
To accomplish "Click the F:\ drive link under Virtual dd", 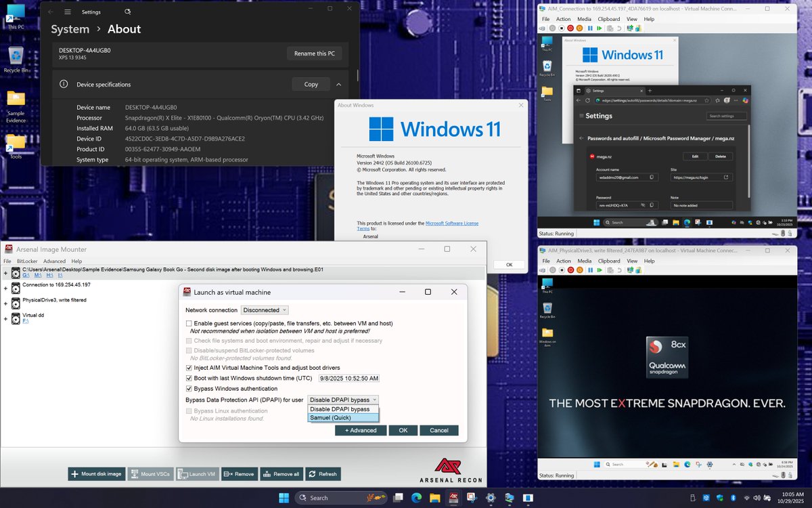I will (x=26, y=321).
